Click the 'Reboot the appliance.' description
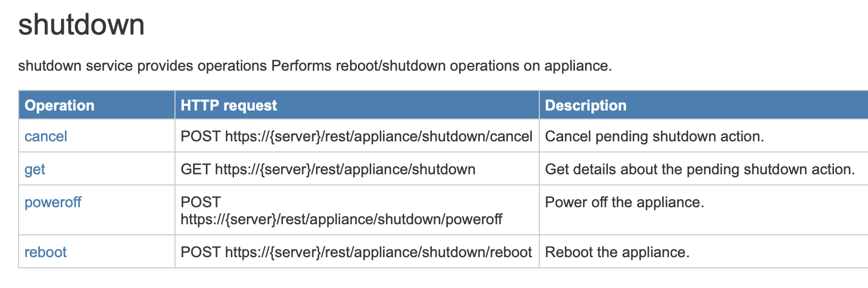This screenshot has width=868, height=288. tap(617, 252)
